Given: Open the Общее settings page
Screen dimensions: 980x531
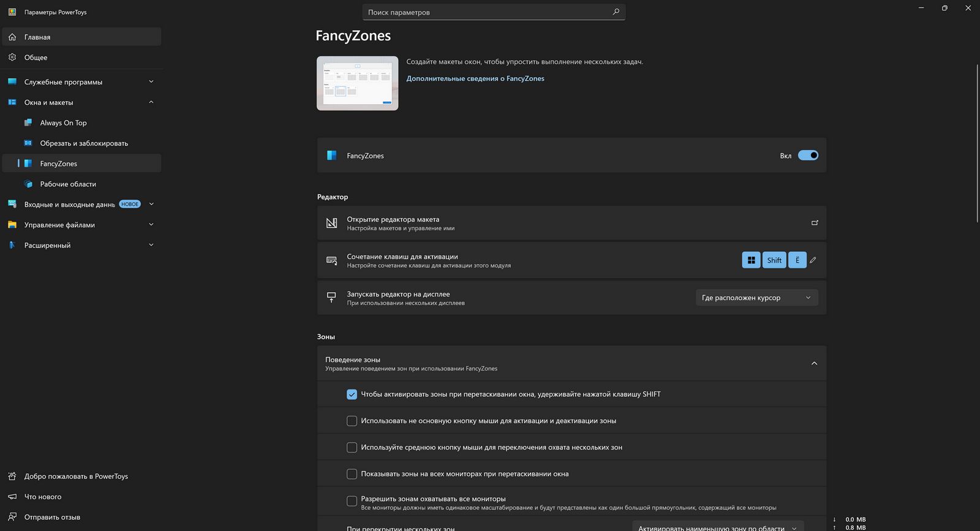Looking at the screenshot, I should 36,58.
